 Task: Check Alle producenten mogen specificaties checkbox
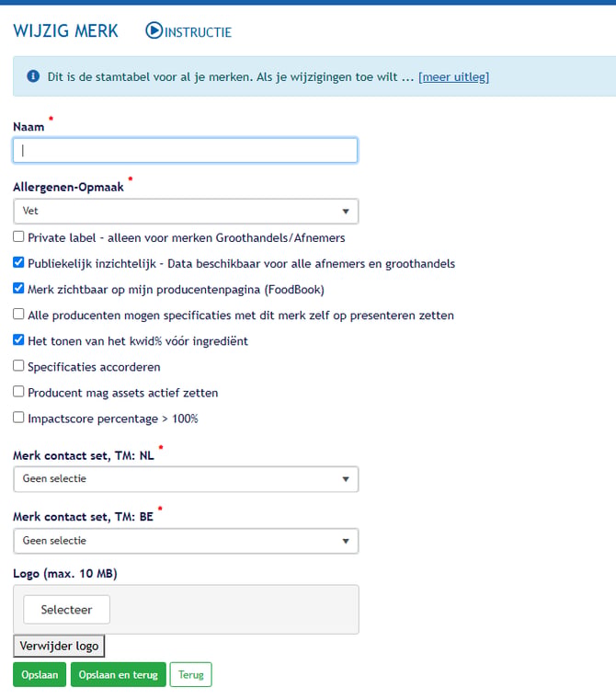pos(18,314)
